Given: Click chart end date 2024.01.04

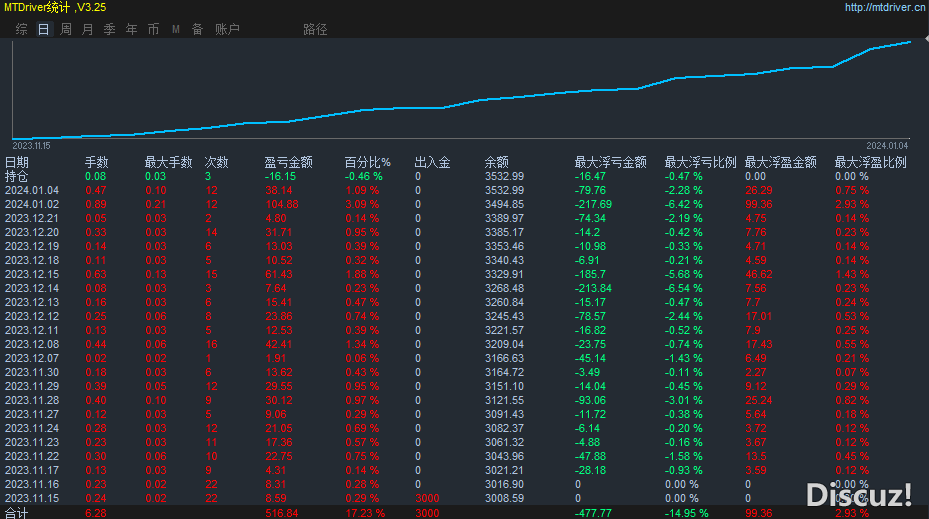Looking at the screenshot, I should point(887,146).
